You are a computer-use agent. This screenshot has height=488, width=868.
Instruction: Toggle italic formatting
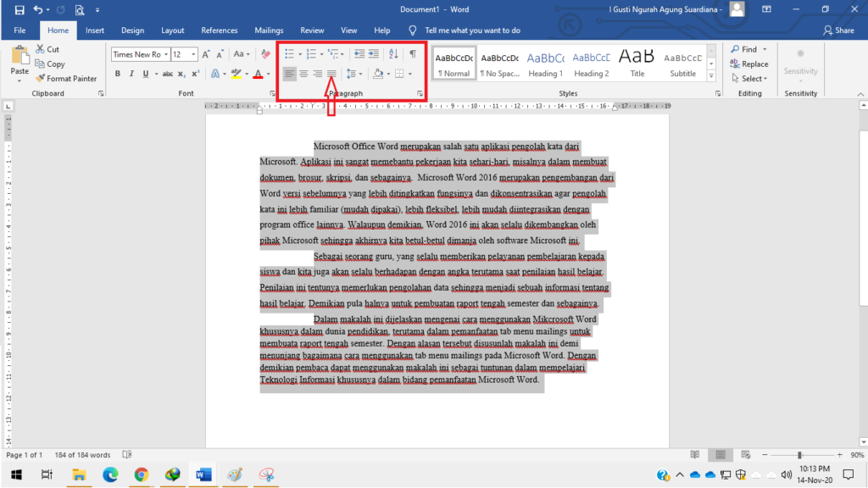coord(131,74)
